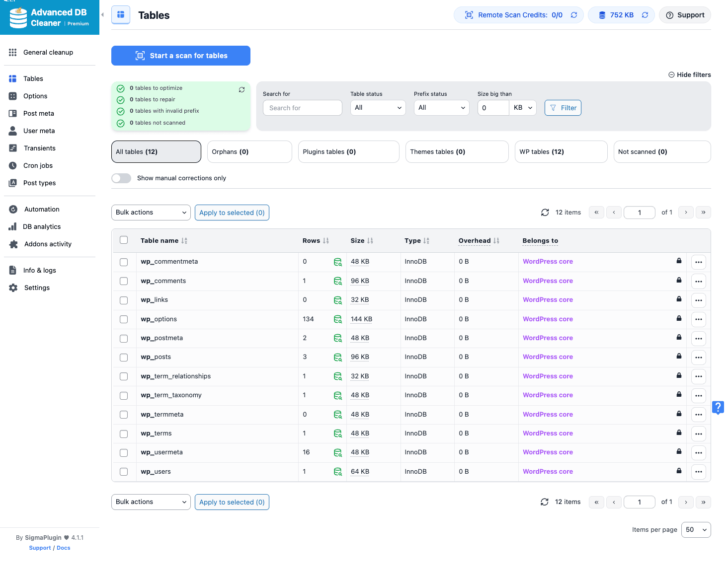Open the Support button in header

[x=685, y=15]
